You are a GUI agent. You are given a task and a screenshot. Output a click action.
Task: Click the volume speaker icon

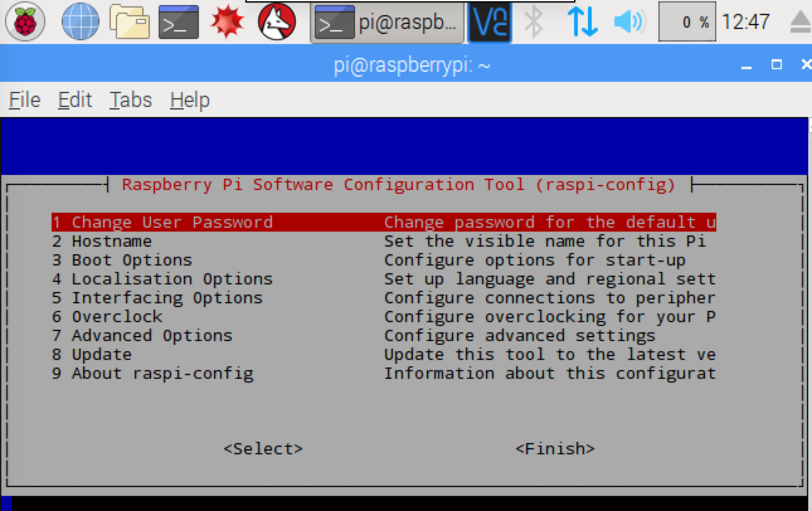(629, 22)
